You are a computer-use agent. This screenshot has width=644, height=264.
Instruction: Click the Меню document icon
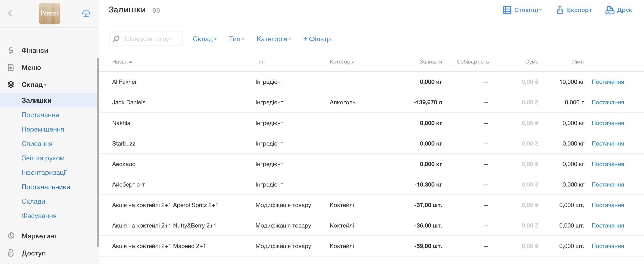click(11, 68)
